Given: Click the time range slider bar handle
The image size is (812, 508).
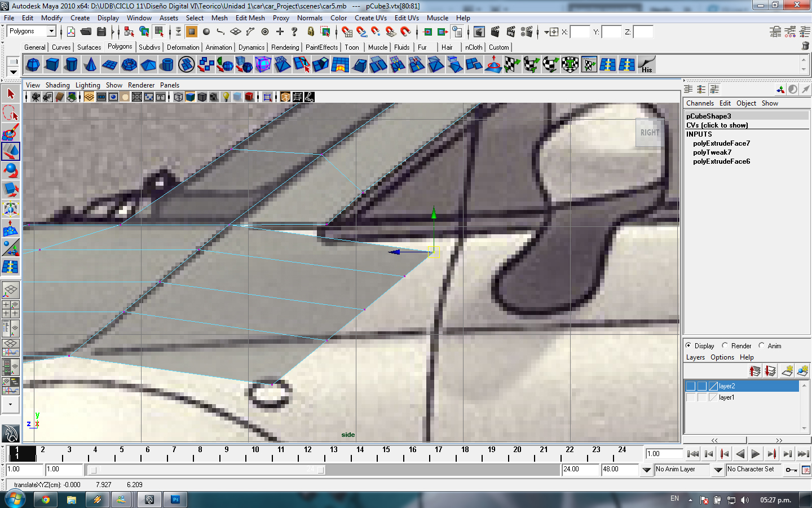Looking at the screenshot, I should [207, 470].
